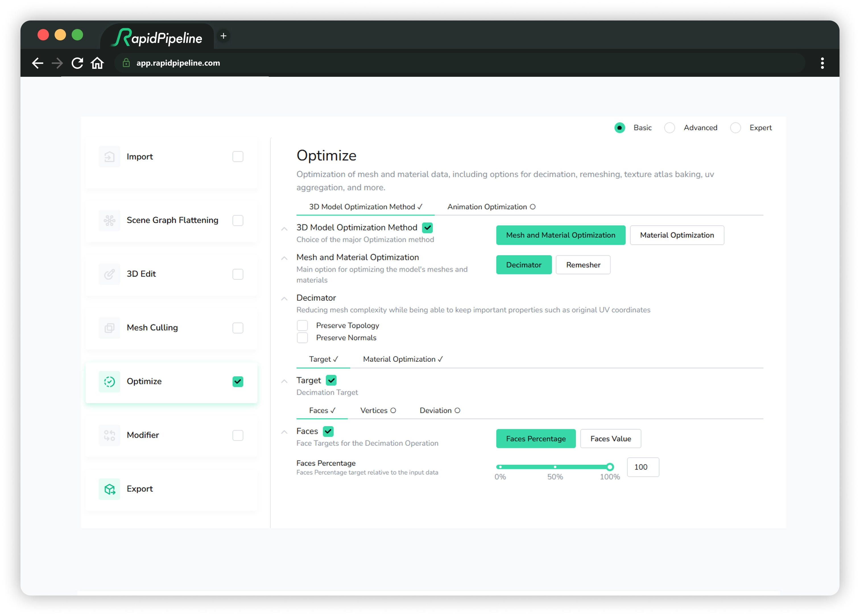Toggle the Faces section checkbox

pos(328,431)
